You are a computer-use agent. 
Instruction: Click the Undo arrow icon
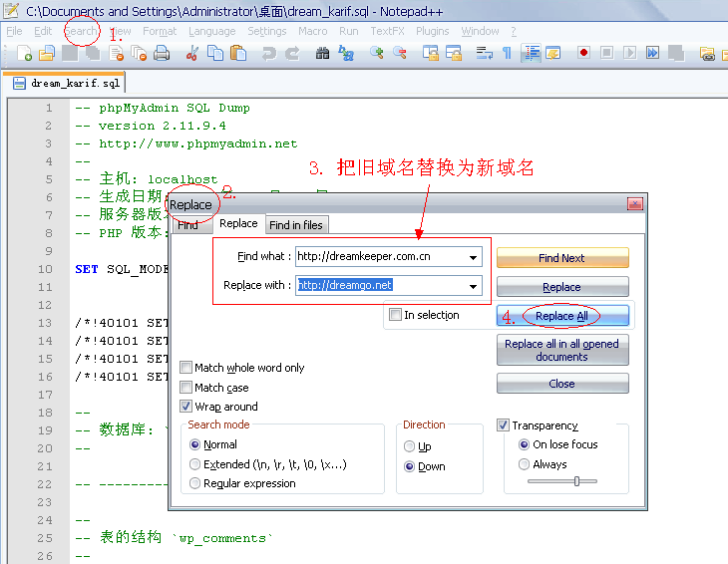point(269,54)
